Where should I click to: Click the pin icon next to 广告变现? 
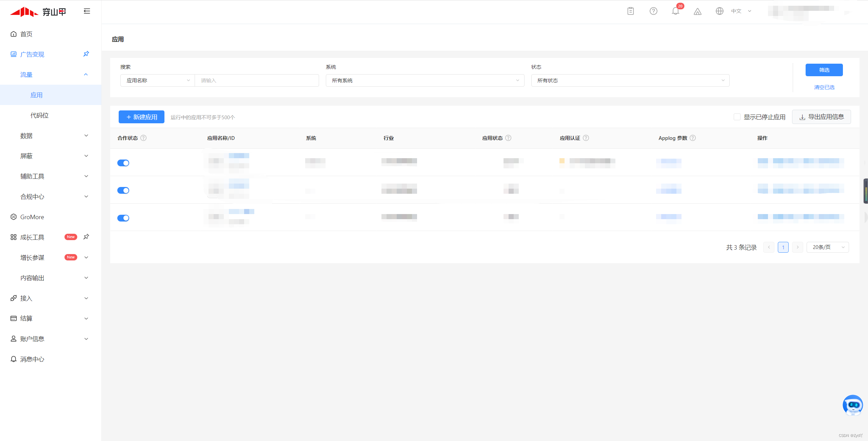click(x=86, y=54)
